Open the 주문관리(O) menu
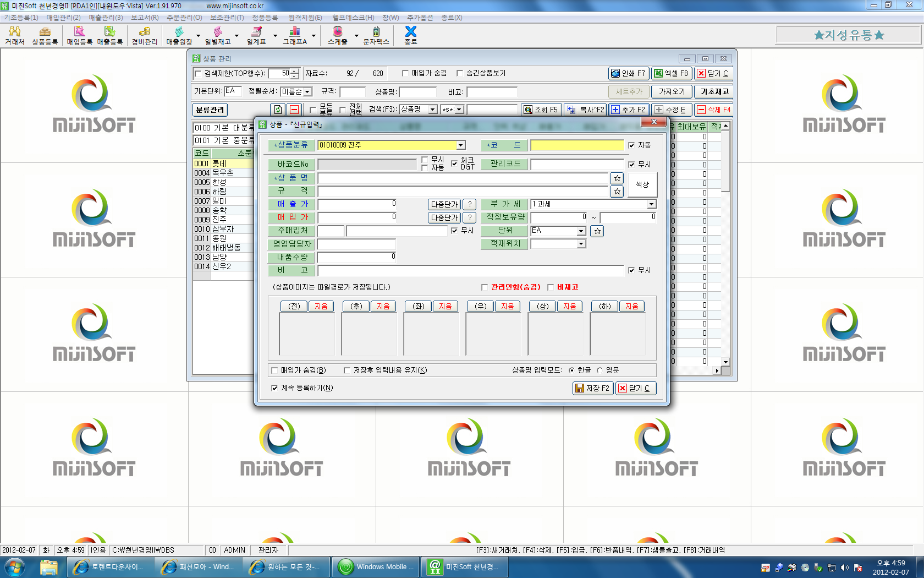The image size is (924, 578). click(x=184, y=18)
